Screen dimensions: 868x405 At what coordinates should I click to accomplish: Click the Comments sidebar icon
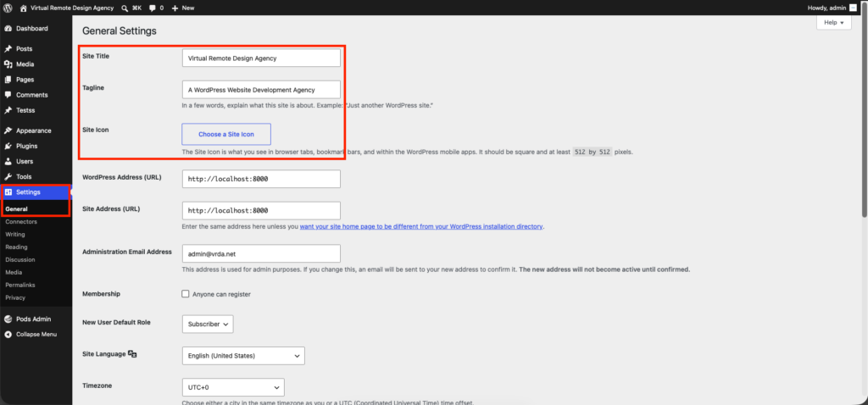(8, 95)
